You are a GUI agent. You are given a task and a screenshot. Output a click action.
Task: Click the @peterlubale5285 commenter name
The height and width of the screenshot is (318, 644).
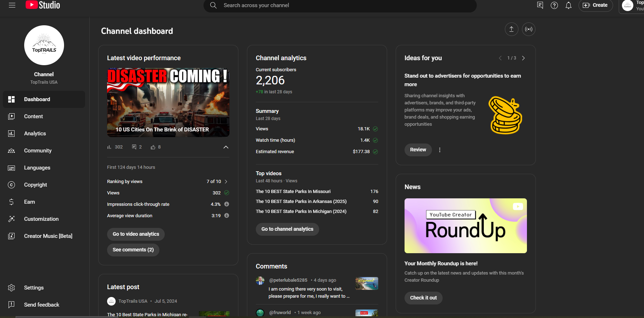tap(288, 280)
